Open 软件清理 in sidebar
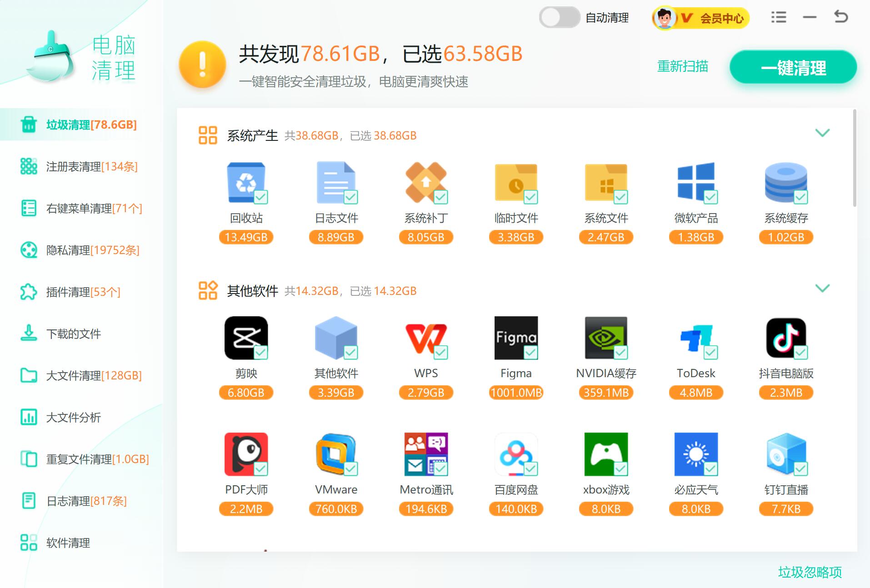Image resolution: width=870 pixels, height=588 pixels. click(81, 543)
